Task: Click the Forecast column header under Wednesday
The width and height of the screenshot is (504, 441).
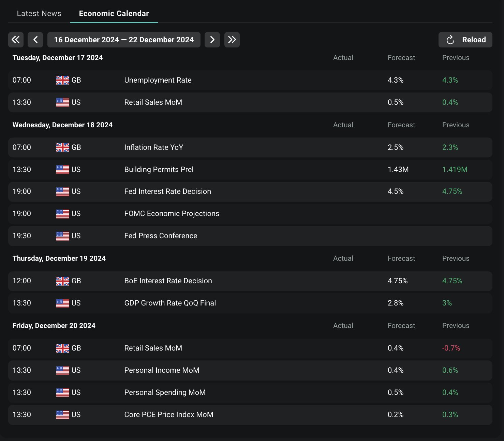Action: pos(401,125)
